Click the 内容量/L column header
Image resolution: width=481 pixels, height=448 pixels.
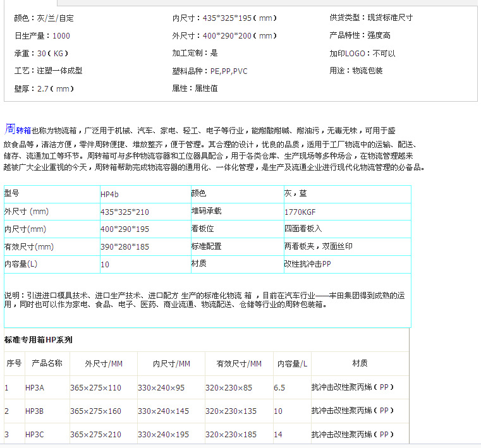click(293, 364)
